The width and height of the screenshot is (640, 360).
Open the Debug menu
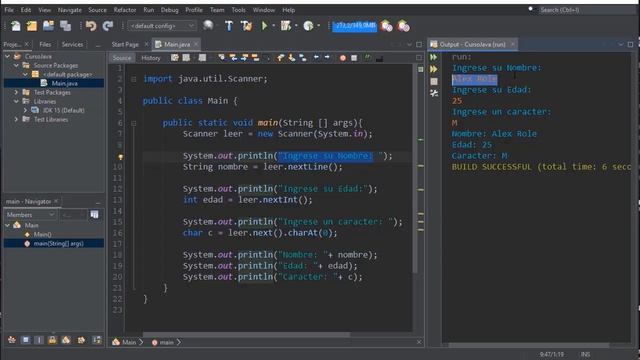[169, 10]
